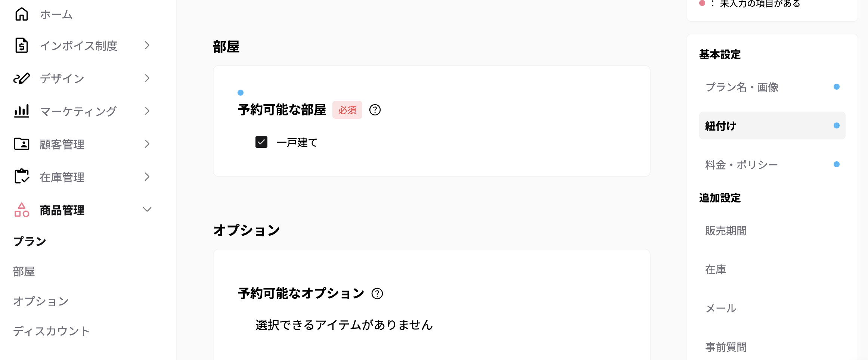Click the blue dot above 予約可能な部屋
Image resolution: width=868 pixels, height=360 pixels.
[x=241, y=92]
